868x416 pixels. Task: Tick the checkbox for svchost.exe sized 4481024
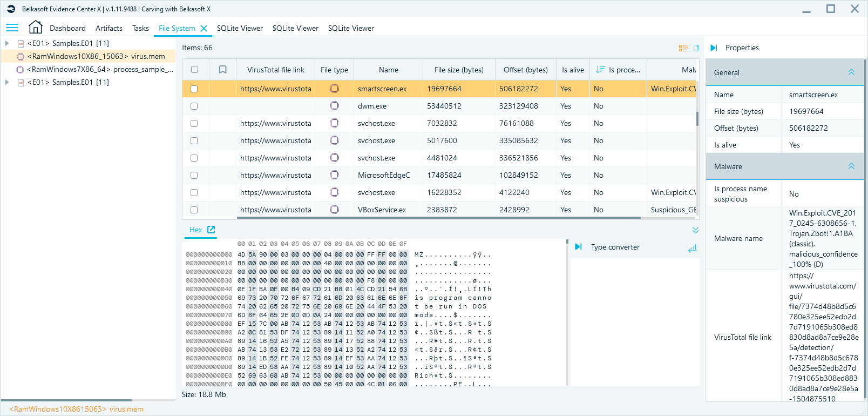(x=194, y=158)
